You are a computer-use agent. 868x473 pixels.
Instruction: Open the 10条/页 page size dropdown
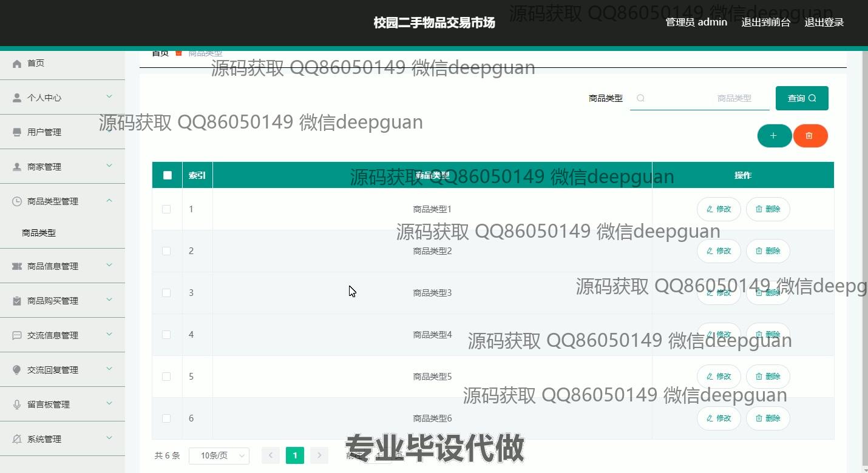(219, 455)
